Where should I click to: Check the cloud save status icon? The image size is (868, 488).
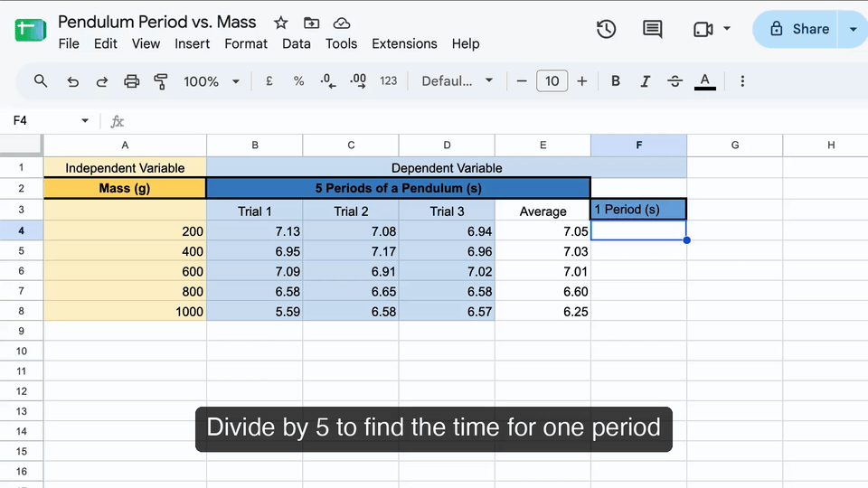pos(342,23)
